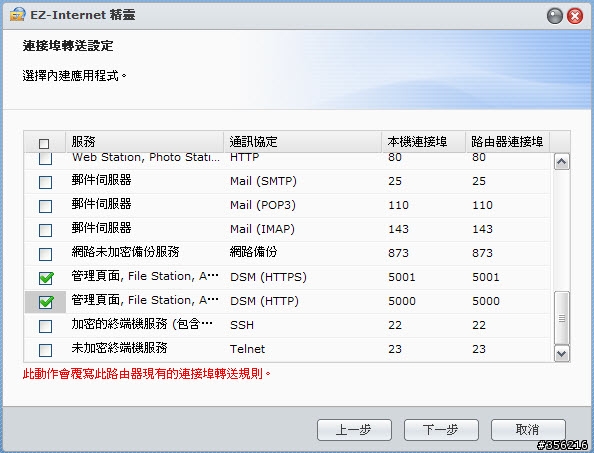Image resolution: width=594 pixels, height=453 pixels.
Task: Click router port value 143
Action: coord(482,229)
